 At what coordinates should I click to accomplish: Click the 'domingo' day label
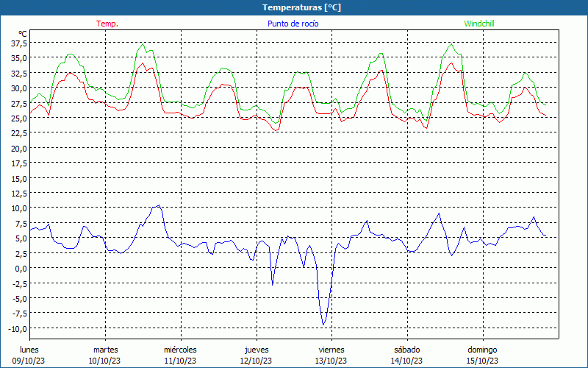(x=482, y=350)
